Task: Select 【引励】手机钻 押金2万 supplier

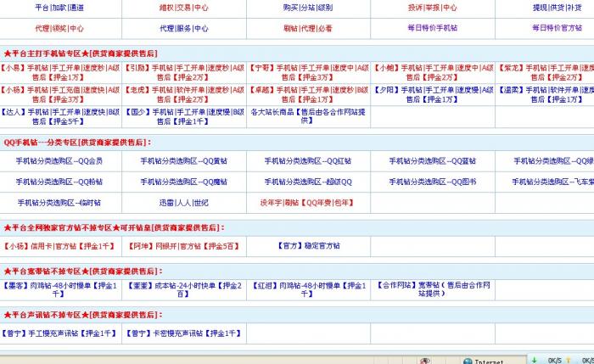Action: [184, 72]
